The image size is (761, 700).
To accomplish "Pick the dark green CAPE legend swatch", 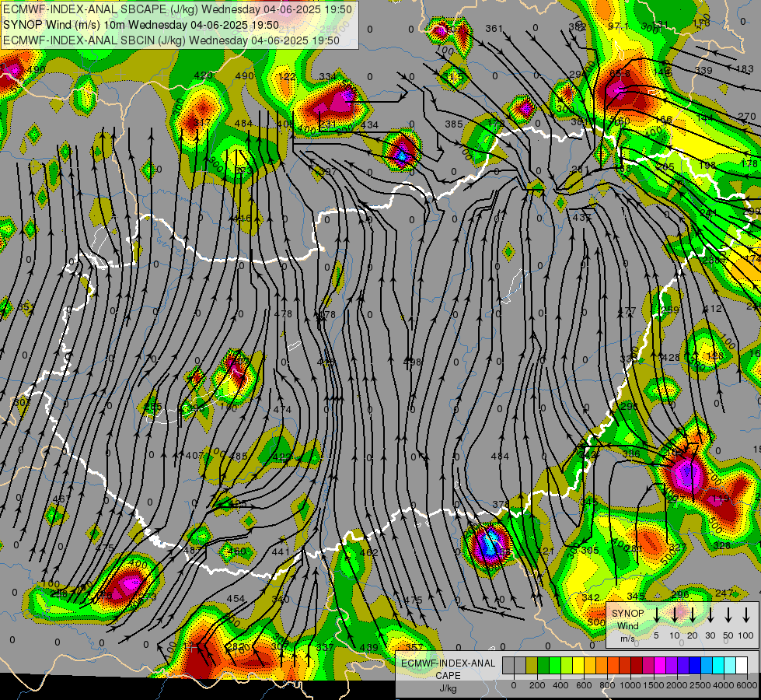I will 543,666.
